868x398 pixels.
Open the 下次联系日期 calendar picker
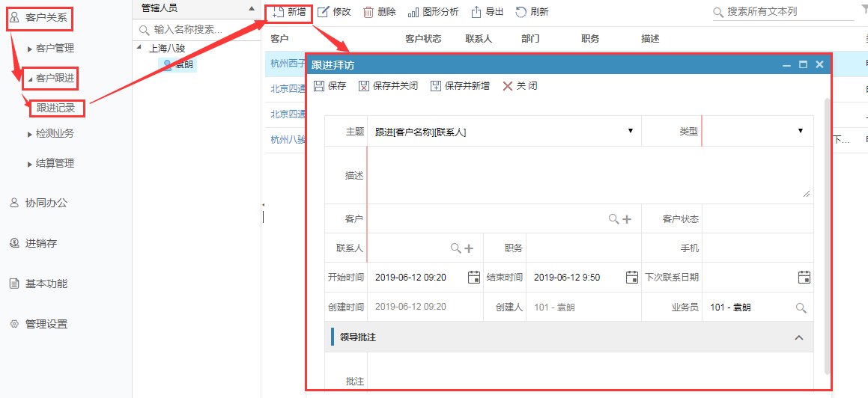click(804, 278)
